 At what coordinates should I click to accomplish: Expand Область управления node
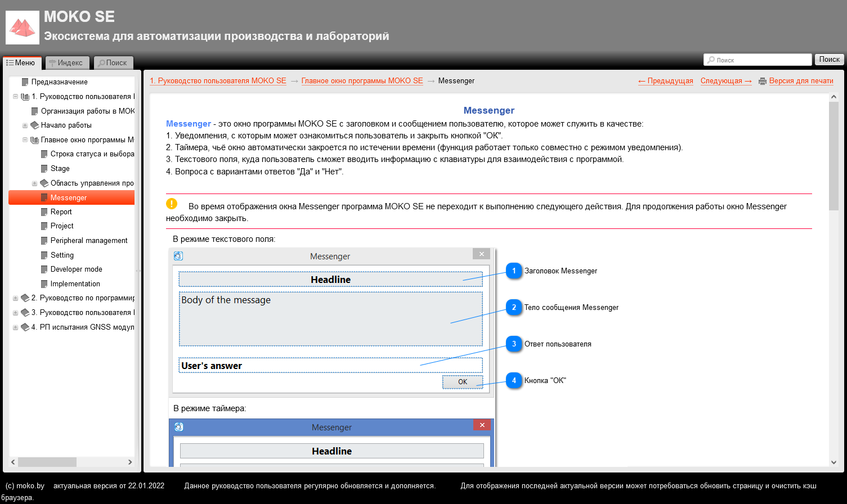(x=34, y=183)
